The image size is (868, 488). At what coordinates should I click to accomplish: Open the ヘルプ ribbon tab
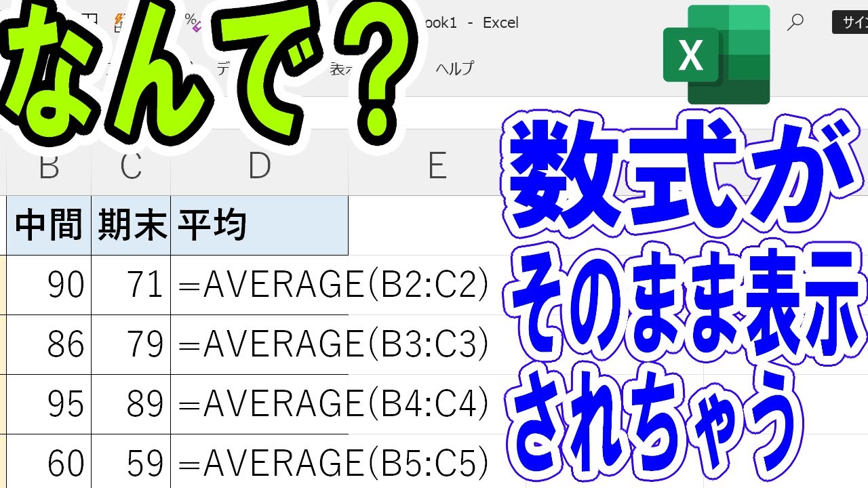[x=454, y=68]
